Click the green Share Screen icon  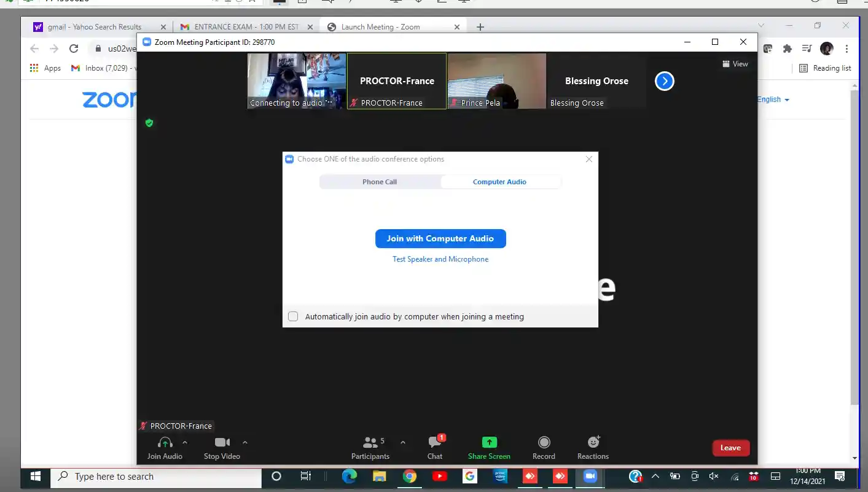tap(489, 442)
